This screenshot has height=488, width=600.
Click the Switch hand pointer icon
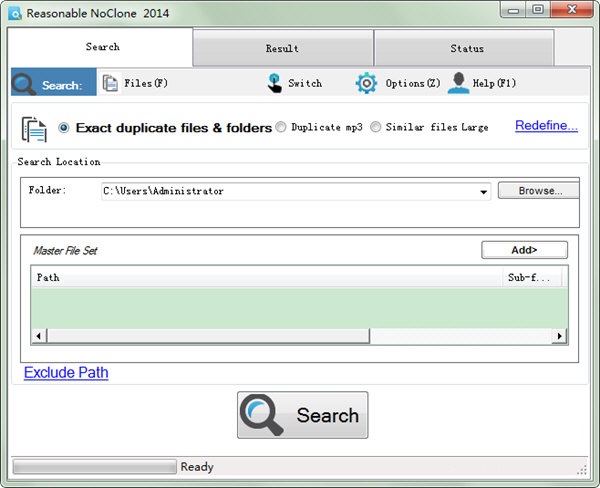pos(274,83)
